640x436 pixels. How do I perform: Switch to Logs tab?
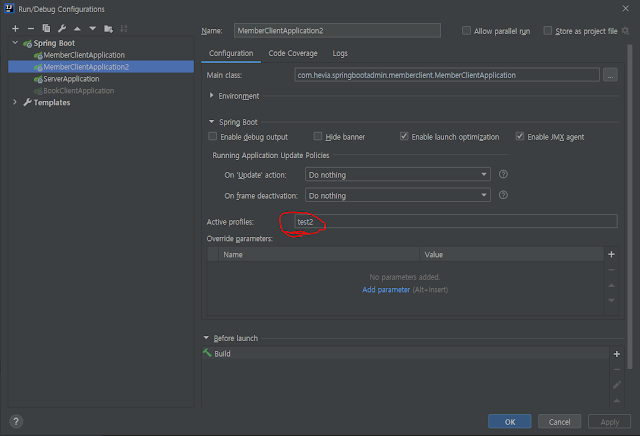(x=340, y=53)
